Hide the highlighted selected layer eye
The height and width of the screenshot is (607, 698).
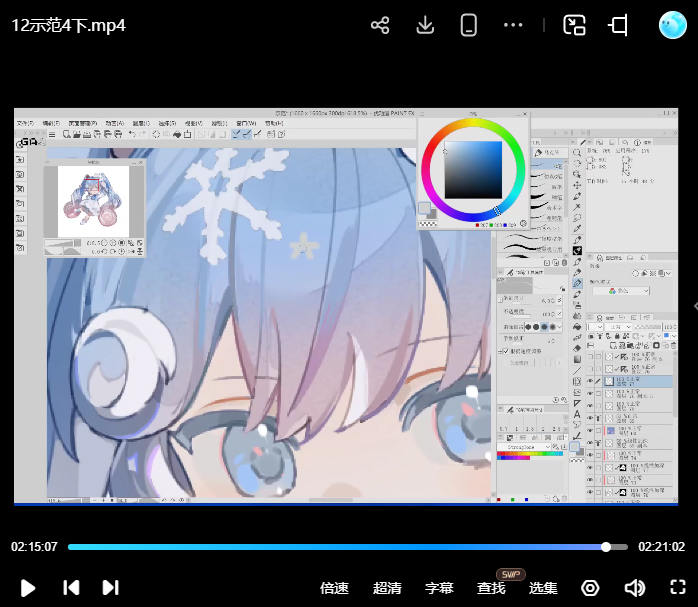(x=590, y=381)
